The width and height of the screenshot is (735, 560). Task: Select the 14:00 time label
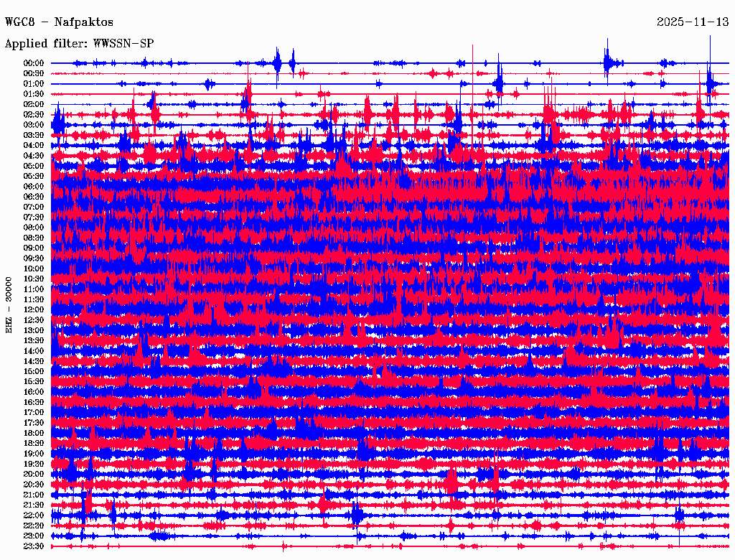click(34, 351)
